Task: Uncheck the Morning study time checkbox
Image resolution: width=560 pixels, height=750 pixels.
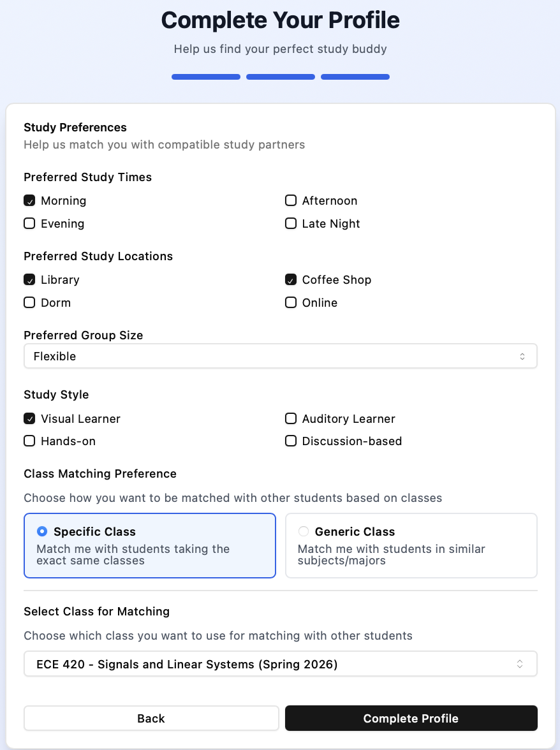Action: pyautogui.click(x=29, y=201)
